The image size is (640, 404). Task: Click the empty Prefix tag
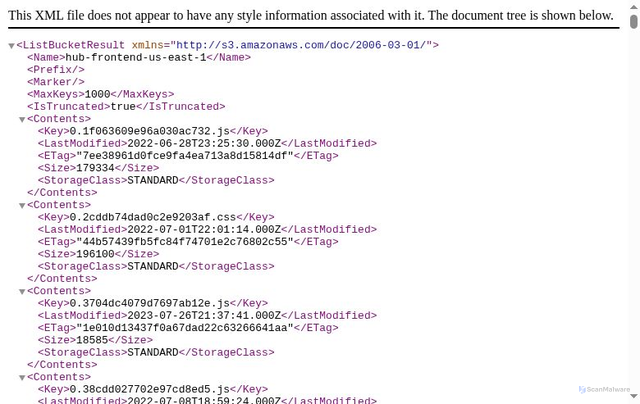[56, 70]
